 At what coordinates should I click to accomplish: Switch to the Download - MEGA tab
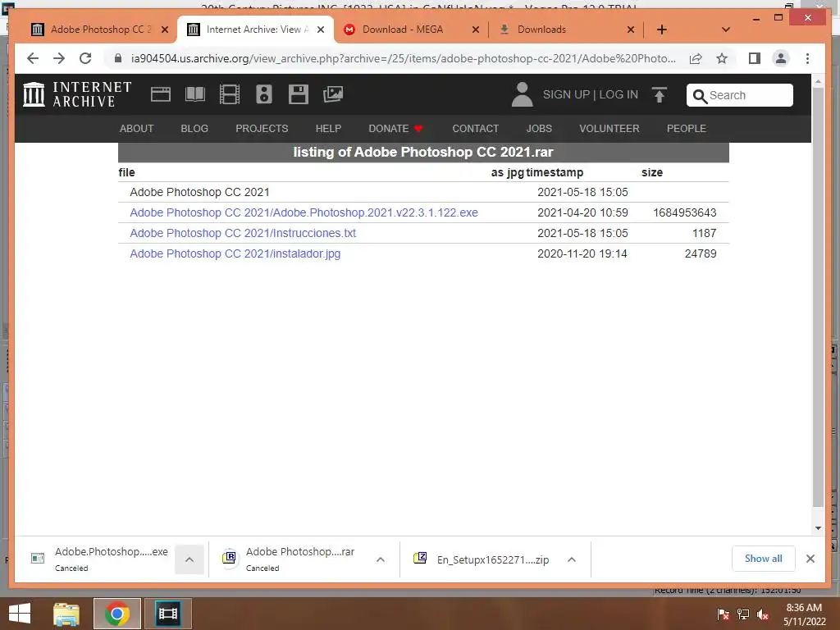point(403,30)
